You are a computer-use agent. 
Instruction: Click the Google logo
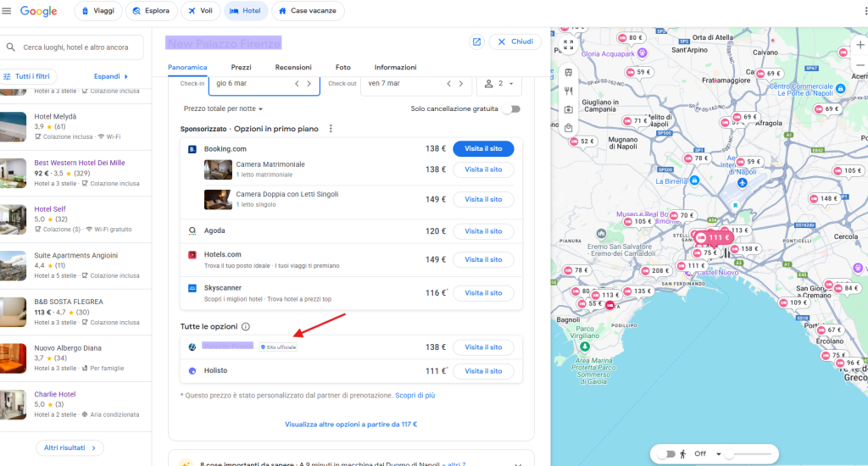38,11
